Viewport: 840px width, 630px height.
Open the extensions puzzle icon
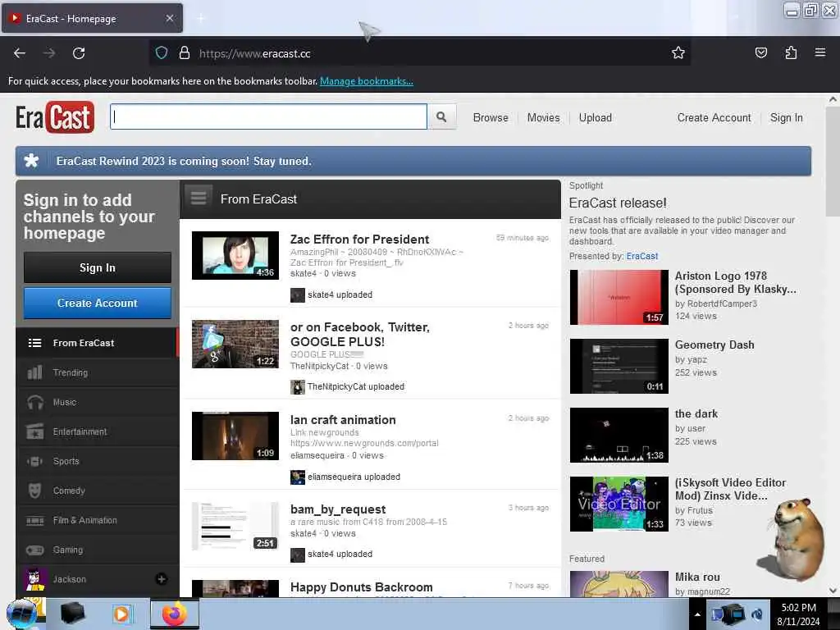(791, 52)
